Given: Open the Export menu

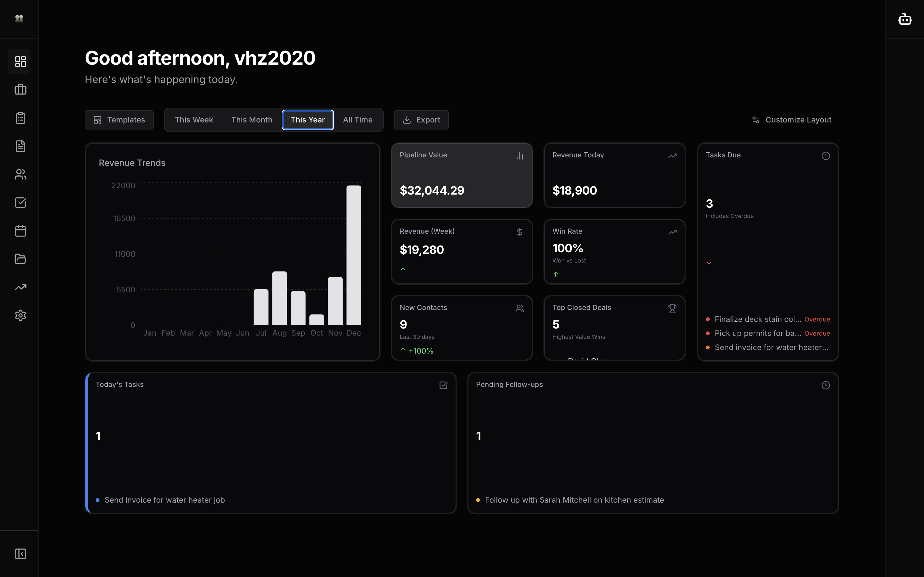Looking at the screenshot, I should 421,120.
